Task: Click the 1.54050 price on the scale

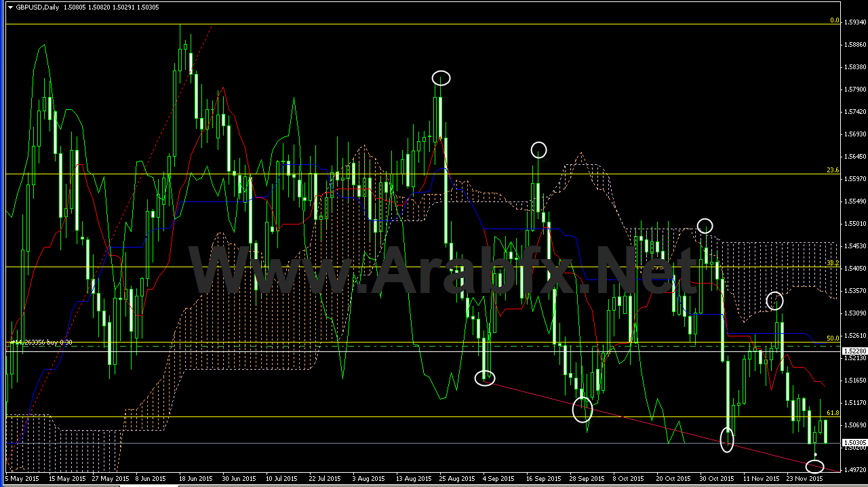Action: 854,269
